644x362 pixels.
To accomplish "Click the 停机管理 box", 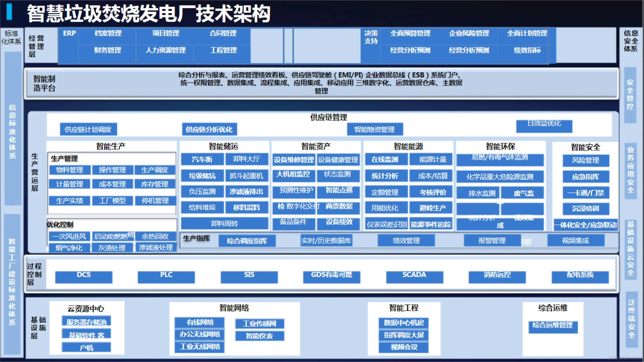I will tap(155, 201).
